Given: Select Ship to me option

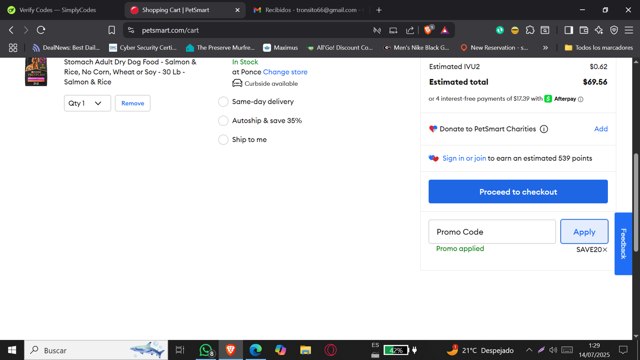Looking at the screenshot, I should (223, 140).
